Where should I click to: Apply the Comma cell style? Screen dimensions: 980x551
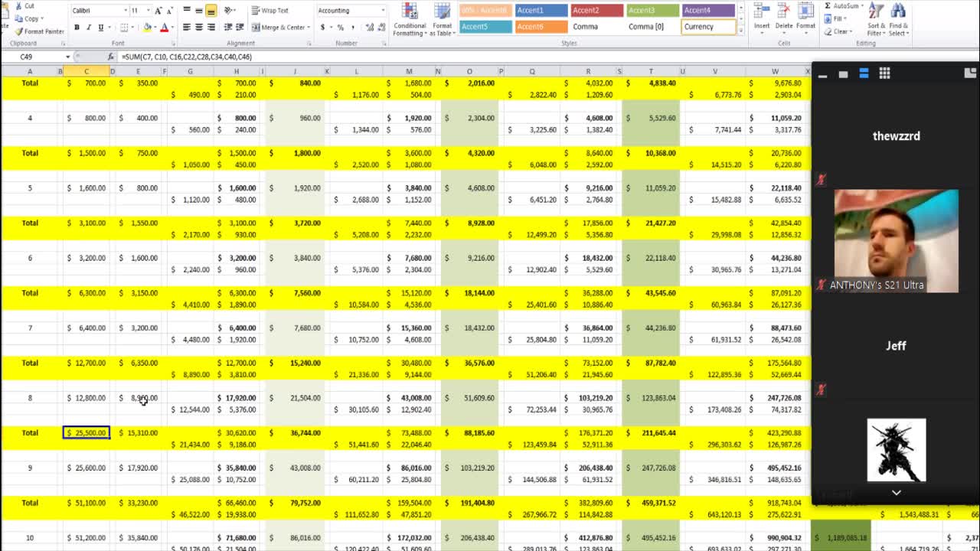click(596, 26)
